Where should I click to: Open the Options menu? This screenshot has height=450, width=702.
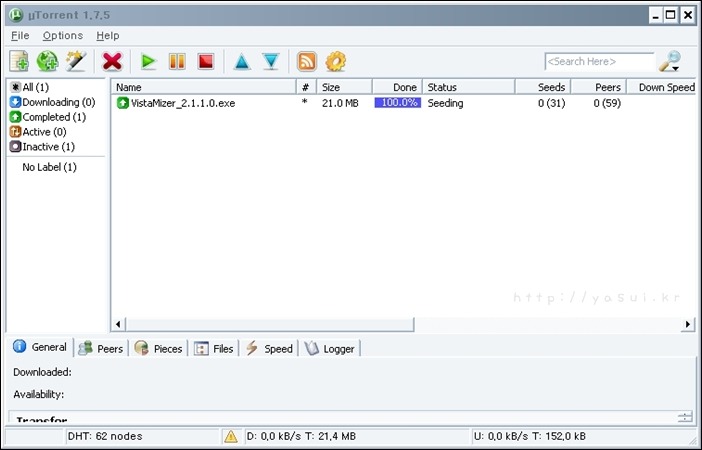click(x=63, y=35)
